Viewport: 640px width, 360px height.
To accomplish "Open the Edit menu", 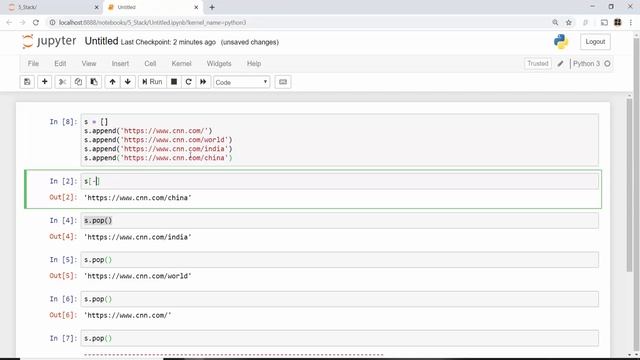I will 60,64.
